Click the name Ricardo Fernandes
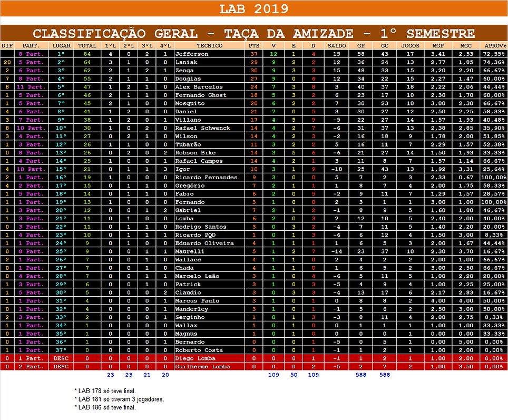Screen dimensions: 508x420 [206, 178]
